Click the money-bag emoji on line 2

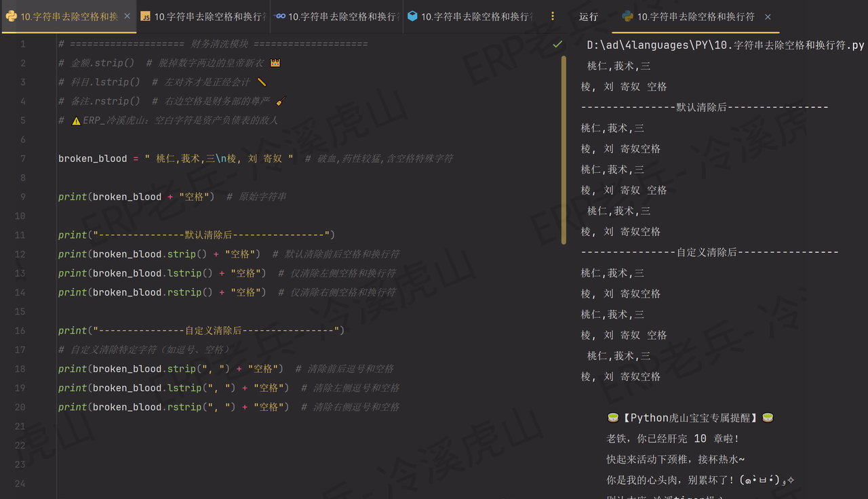(275, 62)
